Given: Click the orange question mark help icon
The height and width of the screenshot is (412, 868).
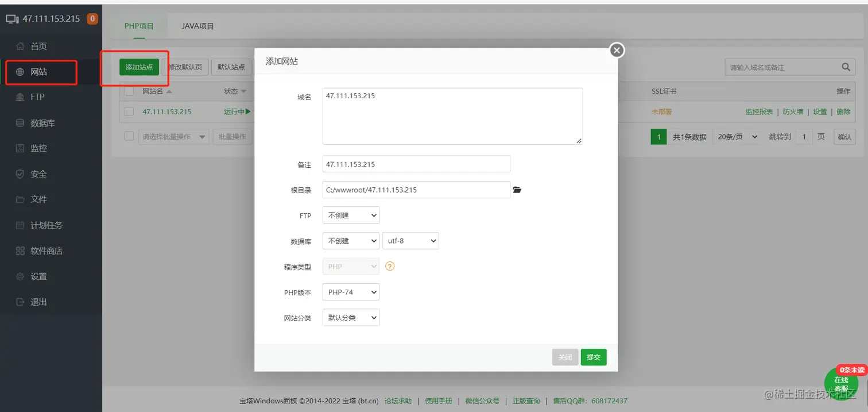Looking at the screenshot, I should [x=390, y=267].
